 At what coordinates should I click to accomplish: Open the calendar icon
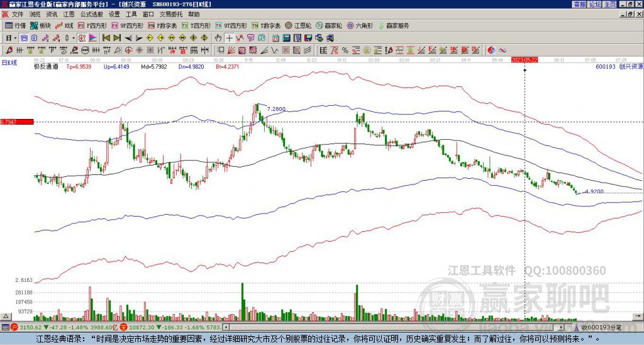click(275, 38)
